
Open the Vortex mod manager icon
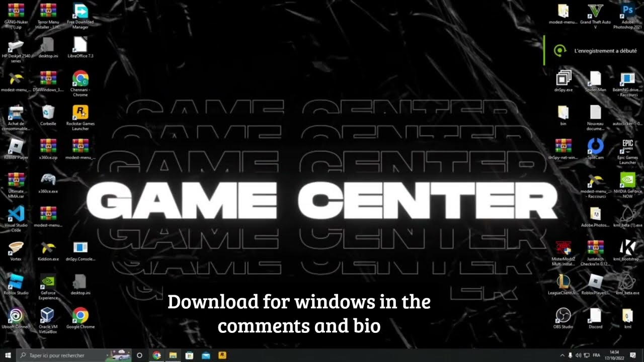[16, 251]
